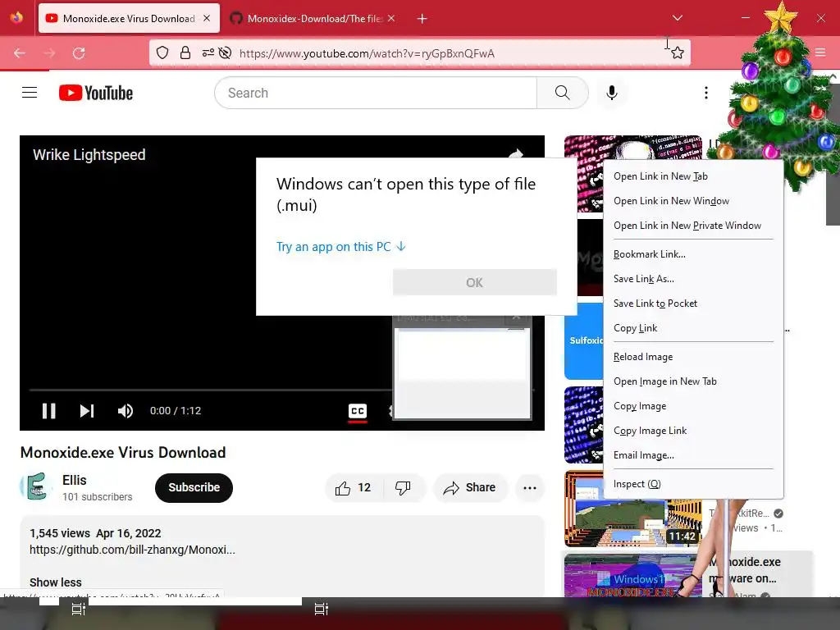Click the autoplay blocked icon

click(226, 53)
